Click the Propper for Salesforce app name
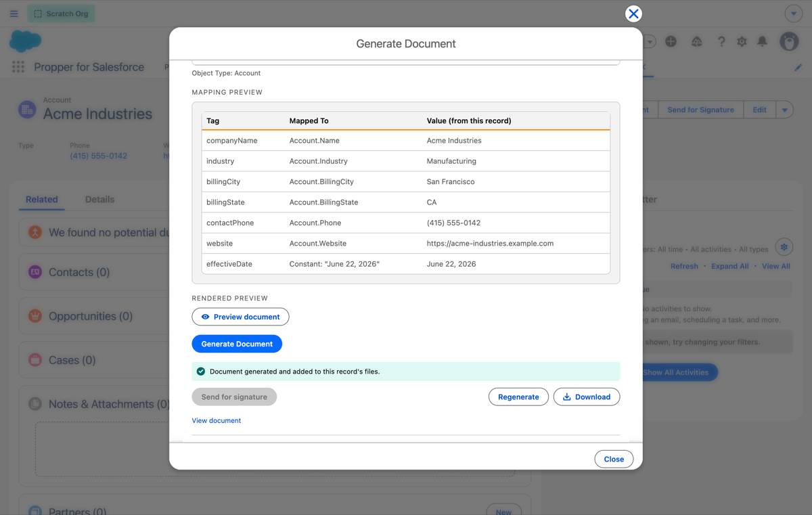 [89, 67]
